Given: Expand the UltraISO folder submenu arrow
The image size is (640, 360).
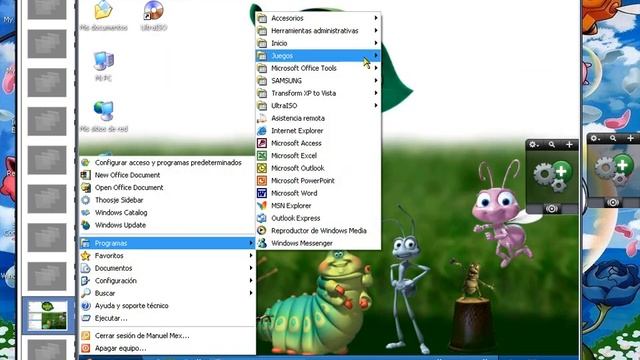Looking at the screenshot, I should (x=376, y=105).
